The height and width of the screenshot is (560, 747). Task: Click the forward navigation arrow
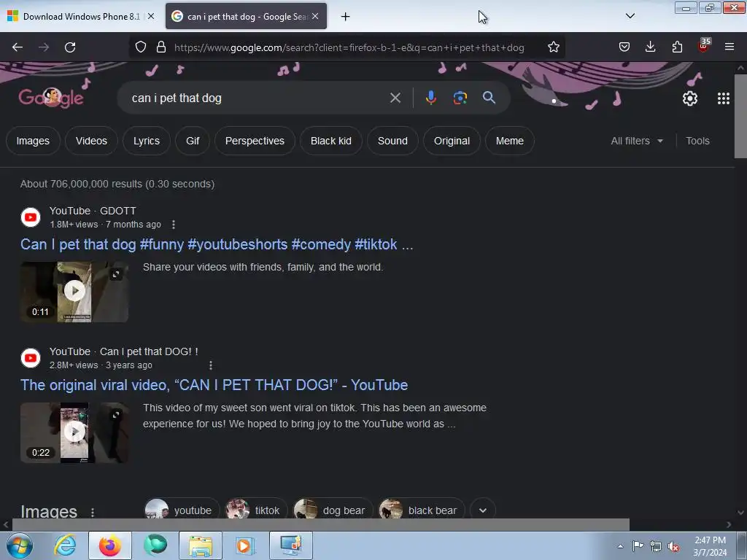[44, 47]
